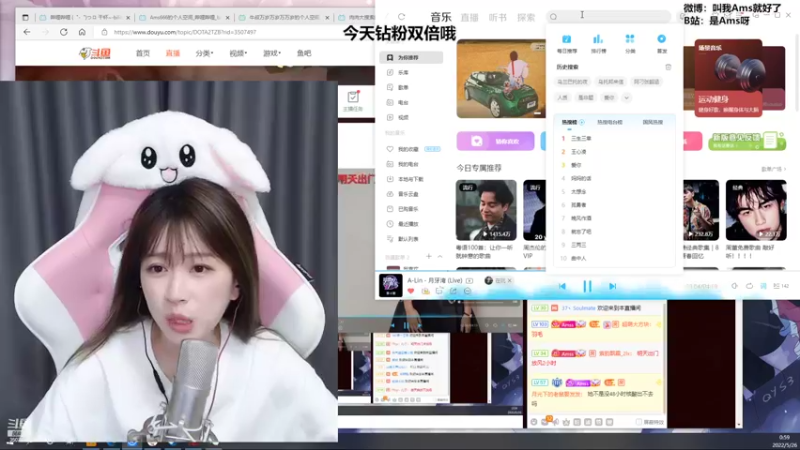The image size is (800, 450).
Task: Skip to the previous track
Action: (562, 286)
